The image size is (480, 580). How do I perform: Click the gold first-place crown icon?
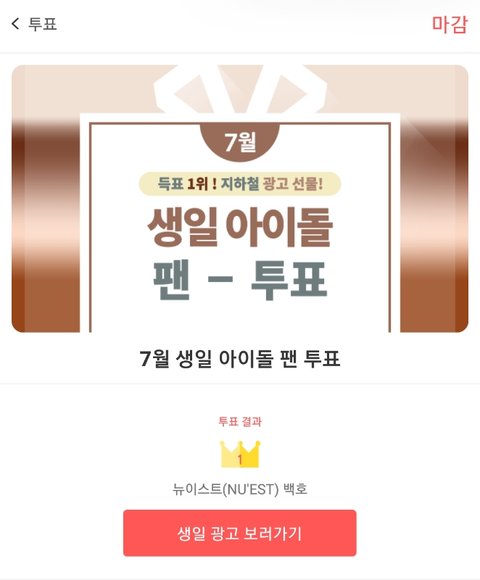tap(240, 454)
